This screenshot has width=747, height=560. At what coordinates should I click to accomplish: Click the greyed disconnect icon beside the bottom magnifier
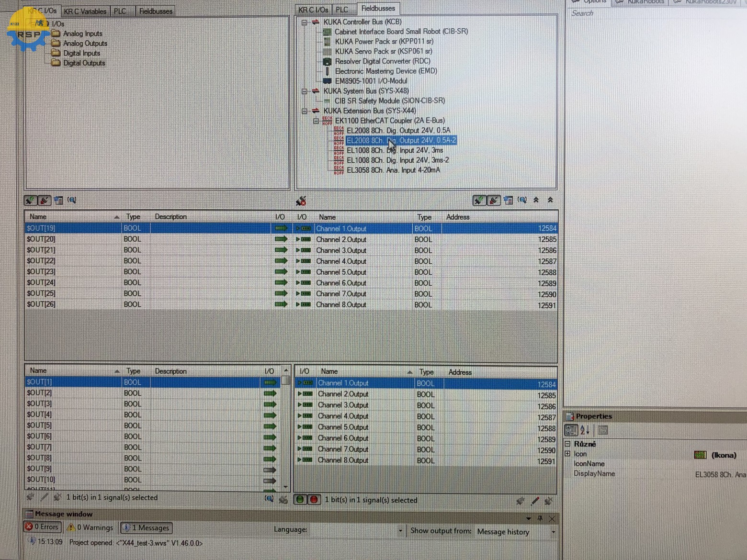coord(283,500)
